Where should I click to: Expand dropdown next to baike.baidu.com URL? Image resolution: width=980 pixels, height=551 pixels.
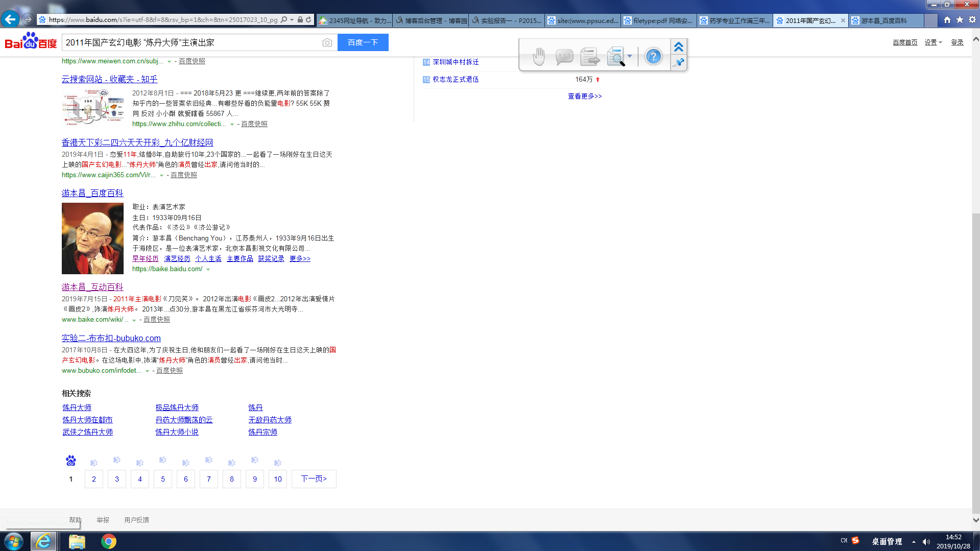(x=208, y=269)
